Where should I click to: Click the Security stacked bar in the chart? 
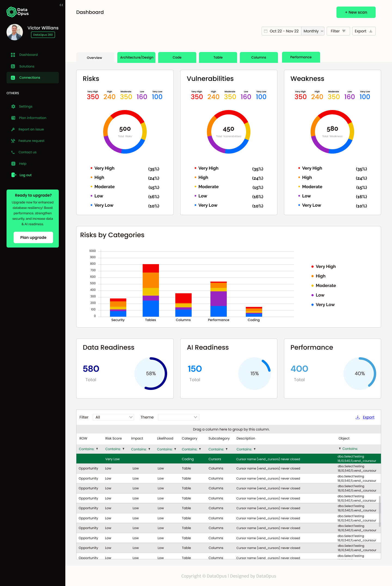[x=118, y=307]
